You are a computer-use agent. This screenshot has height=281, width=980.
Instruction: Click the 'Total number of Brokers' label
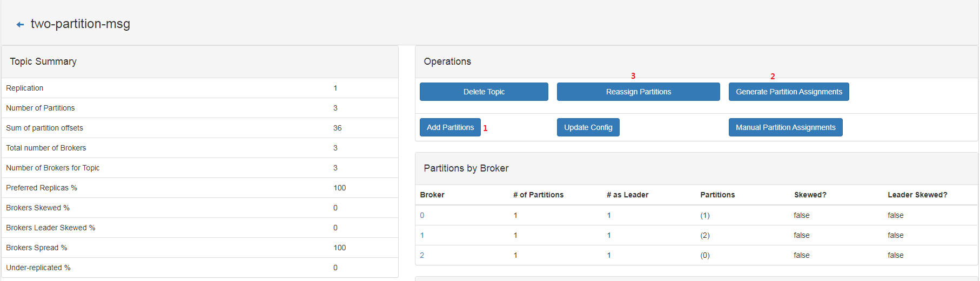click(46, 148)
